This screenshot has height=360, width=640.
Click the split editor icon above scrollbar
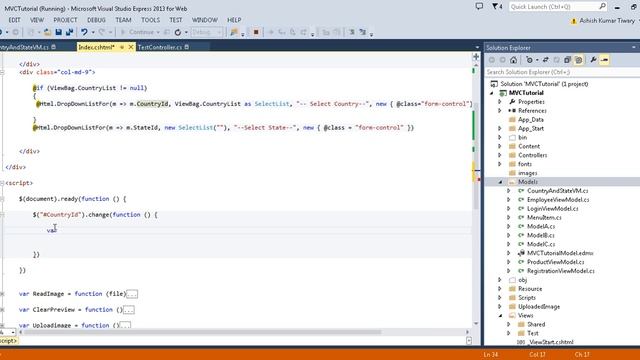(x=476, y=57)
